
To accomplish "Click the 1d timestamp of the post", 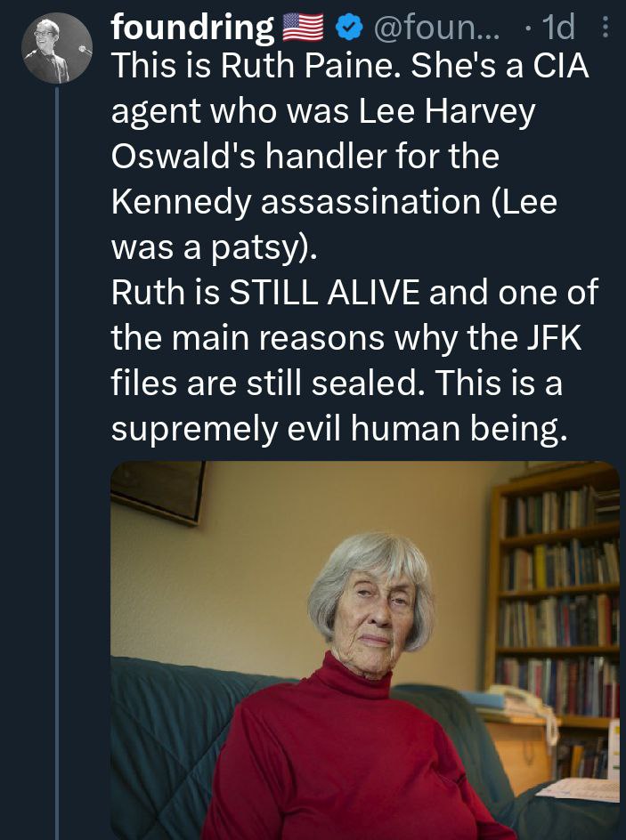I will (557, 29).
